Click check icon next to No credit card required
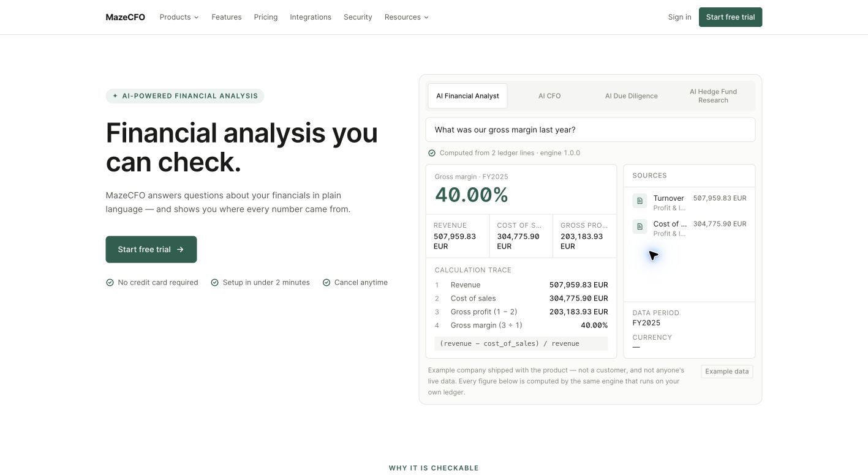Viewport: 868px width, 475px height. coord(110,282)
